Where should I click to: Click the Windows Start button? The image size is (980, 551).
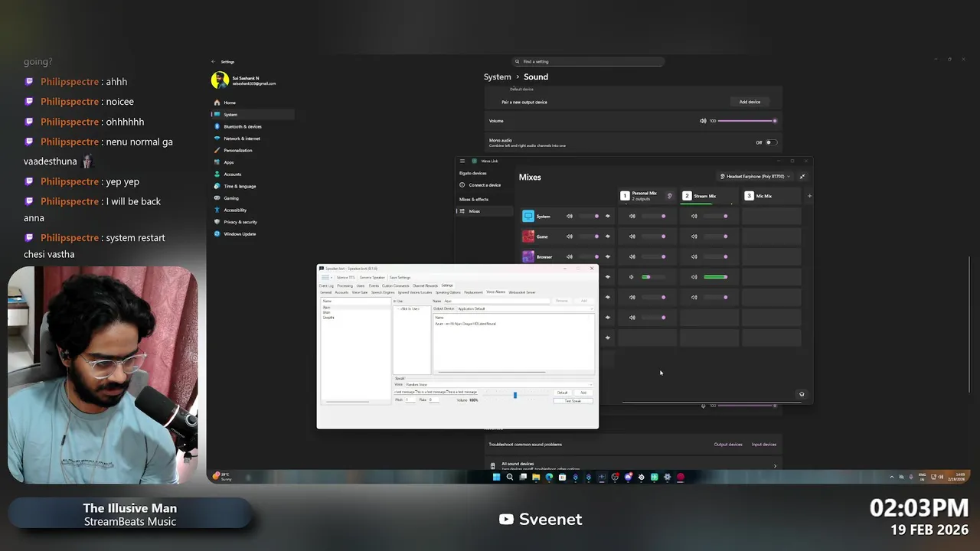coord(496,477)
